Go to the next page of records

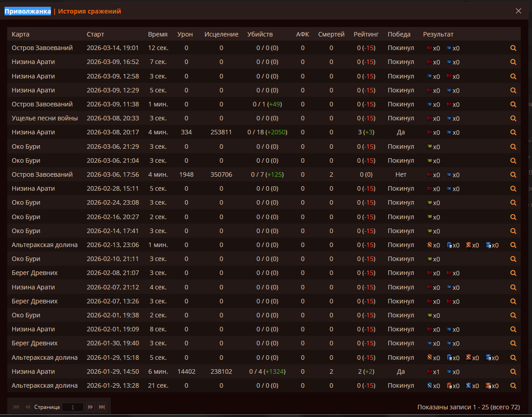click(91, 407)
